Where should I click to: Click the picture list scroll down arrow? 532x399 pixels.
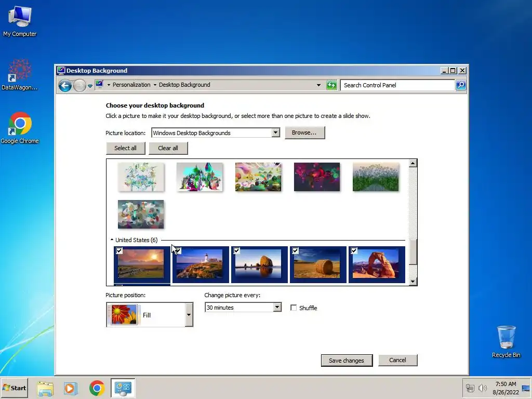coord(413,281)
